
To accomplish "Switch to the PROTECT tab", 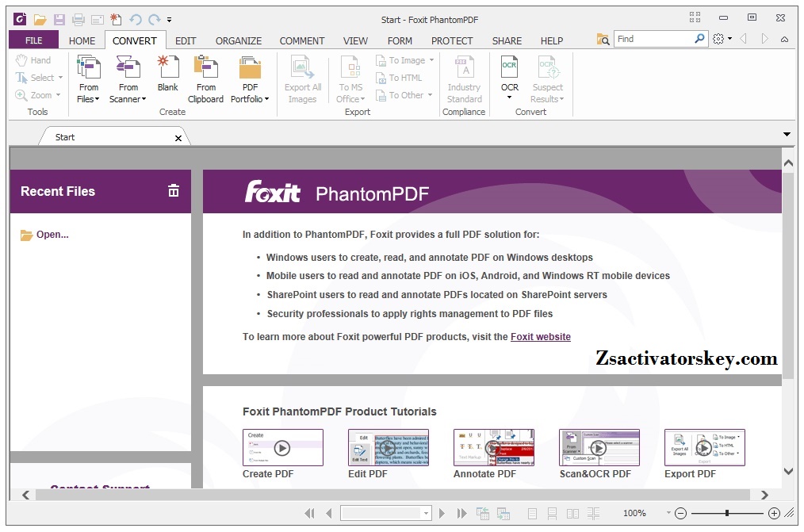I will (x=452, y=40).
